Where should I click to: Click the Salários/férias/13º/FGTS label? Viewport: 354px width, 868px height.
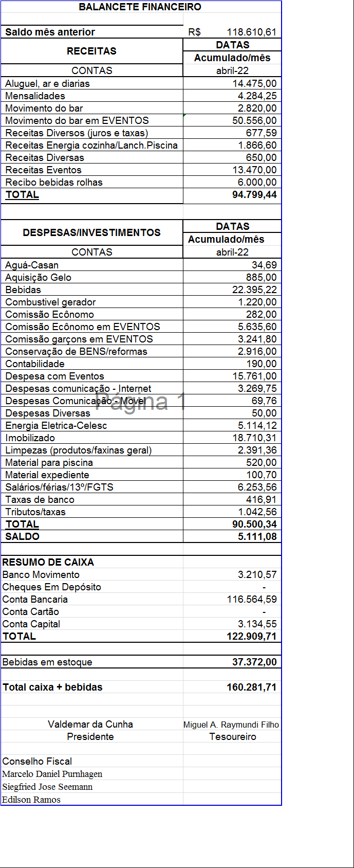(x=59, y=487)
